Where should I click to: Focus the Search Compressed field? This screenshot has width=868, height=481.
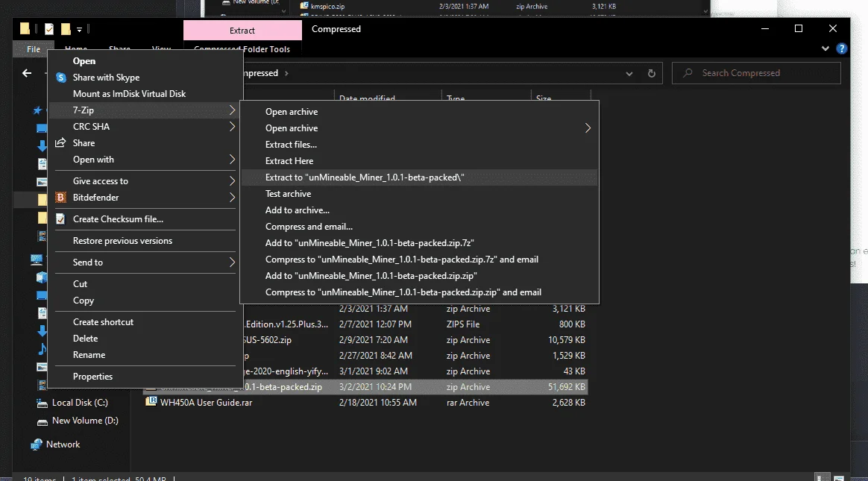coord(756,73)
